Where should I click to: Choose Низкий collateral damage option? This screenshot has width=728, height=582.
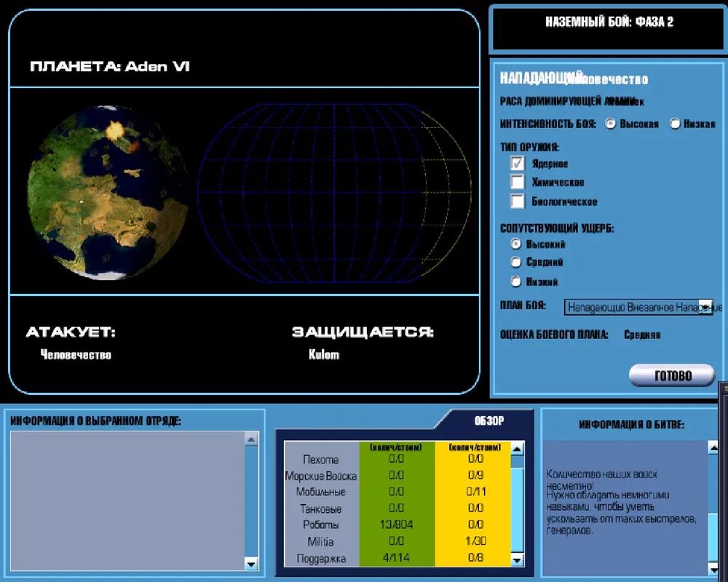coord(516,282)
